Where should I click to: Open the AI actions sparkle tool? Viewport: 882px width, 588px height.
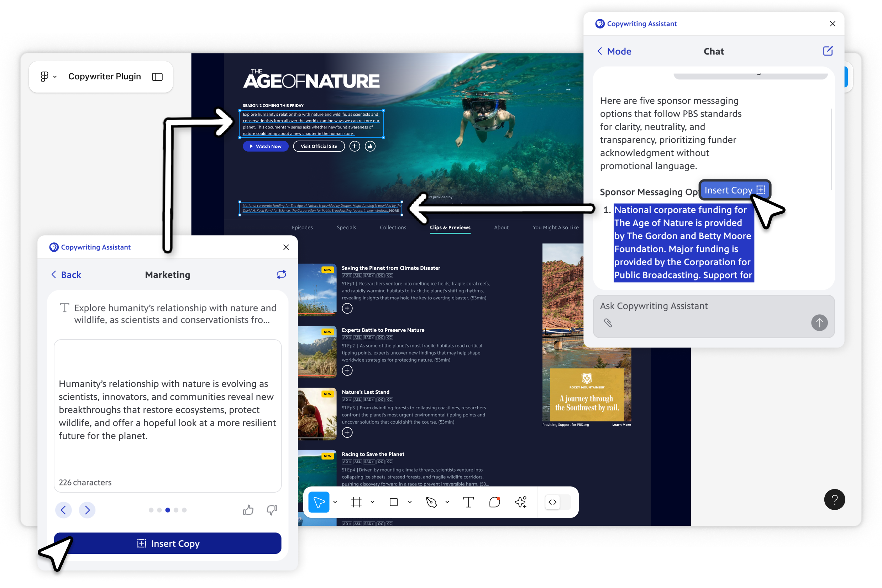521,502
